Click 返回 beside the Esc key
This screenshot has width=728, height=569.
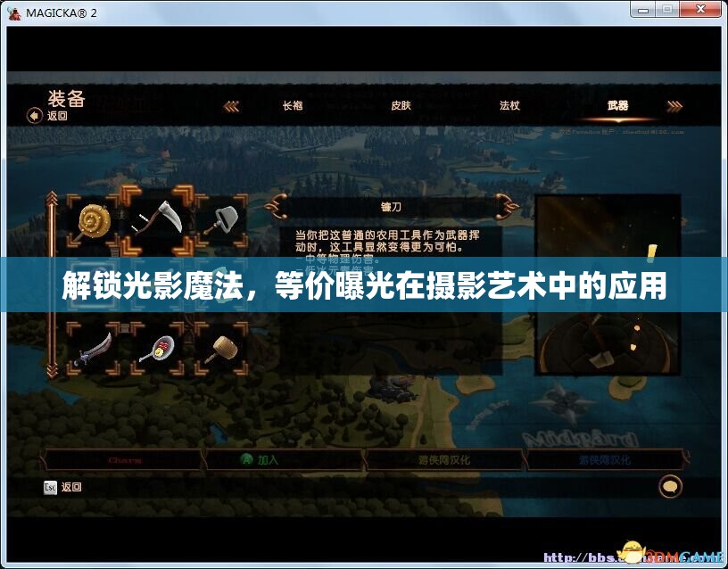coord(71,487)
